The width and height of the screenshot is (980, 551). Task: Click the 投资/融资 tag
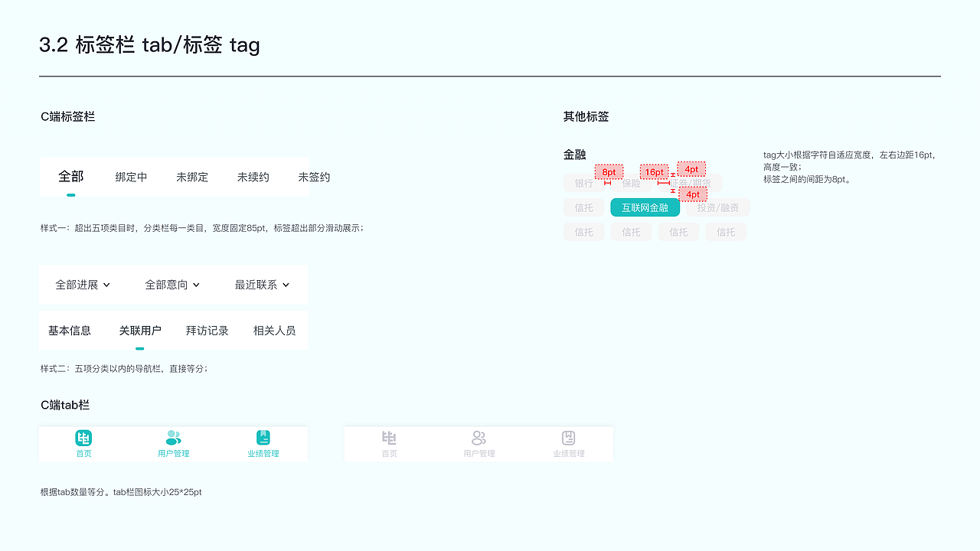point(717,207)
